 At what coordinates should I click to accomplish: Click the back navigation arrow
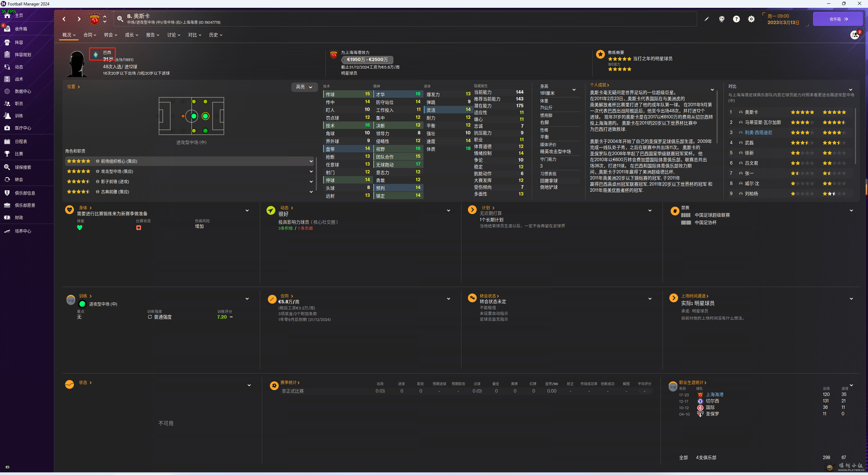(64, 19)
